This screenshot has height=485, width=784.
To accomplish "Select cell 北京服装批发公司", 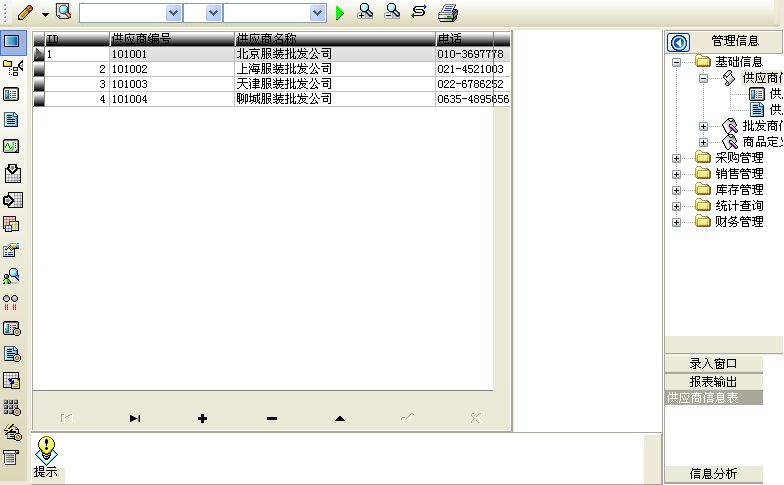I will coord(335,54).
